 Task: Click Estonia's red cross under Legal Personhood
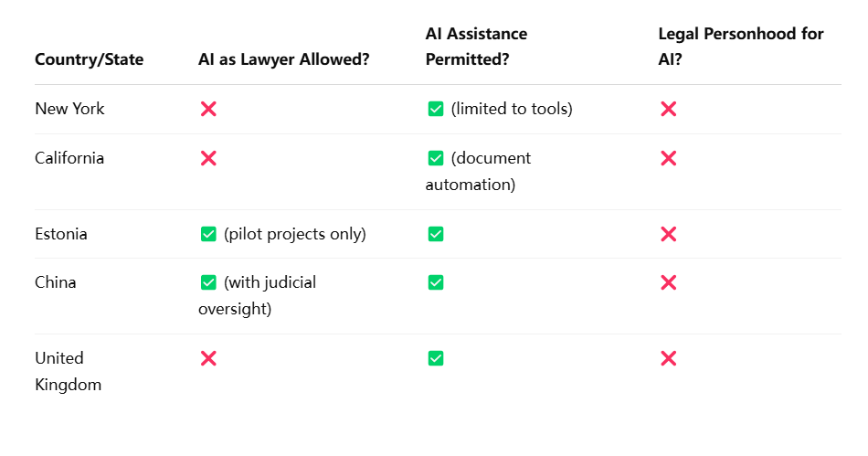[668, 234]
